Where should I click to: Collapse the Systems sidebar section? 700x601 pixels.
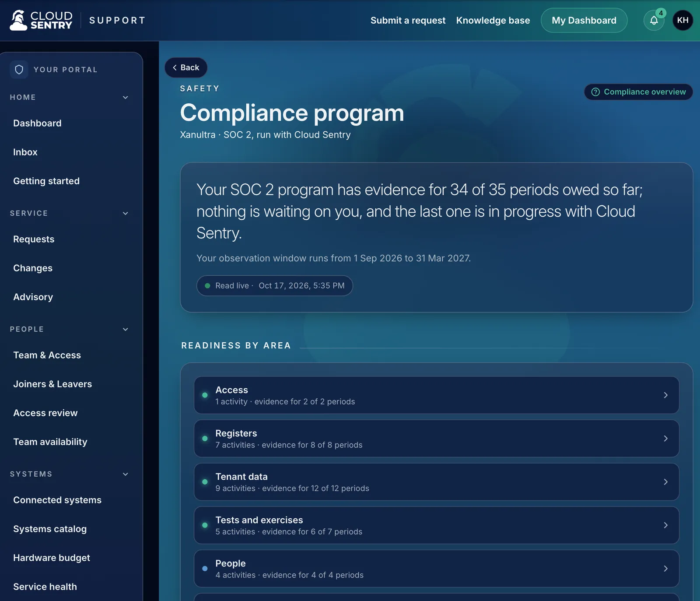[126, 474]
